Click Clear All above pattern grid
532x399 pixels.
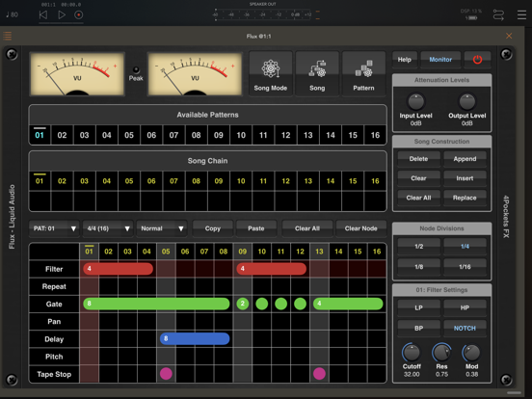[307, 228]
